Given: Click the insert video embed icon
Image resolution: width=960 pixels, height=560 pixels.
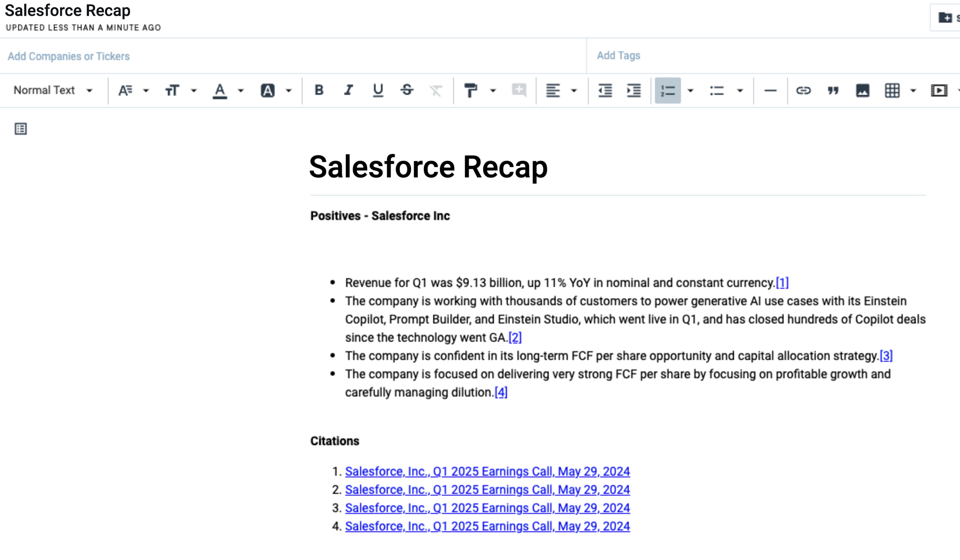Looking at the screenshot, I should point(939,91).
